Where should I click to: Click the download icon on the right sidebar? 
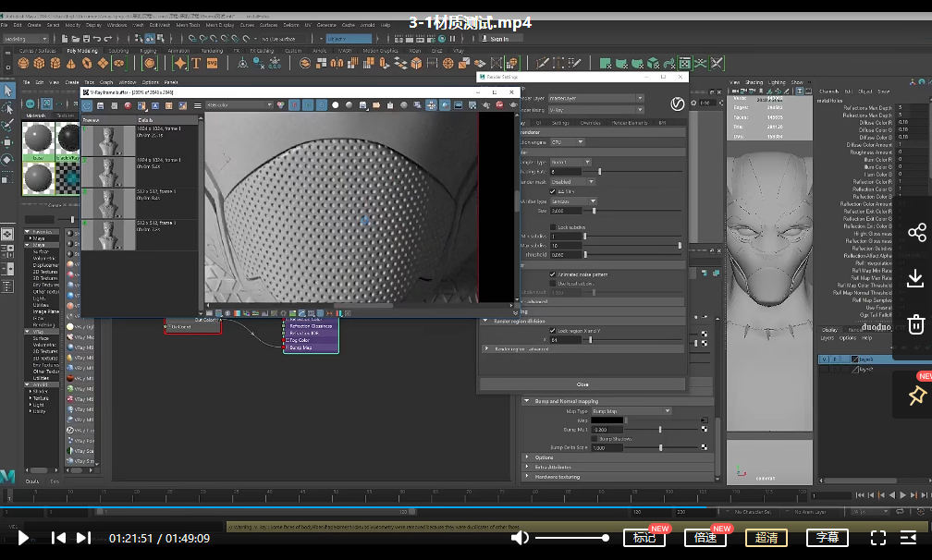pyautogui.click(x=916, y=278)
